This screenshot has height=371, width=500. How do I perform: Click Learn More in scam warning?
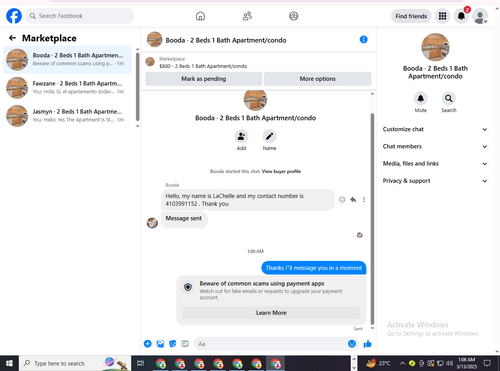(271, 313)
